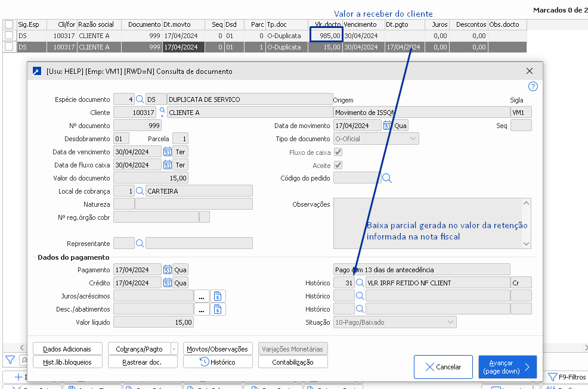Open Representante search magnifier

coord(140,244)
